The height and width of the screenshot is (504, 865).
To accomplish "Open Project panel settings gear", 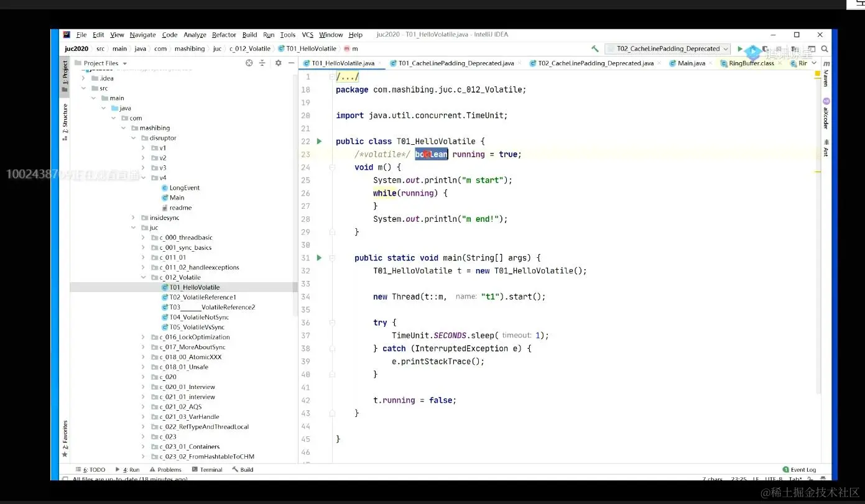I will 278,63.
